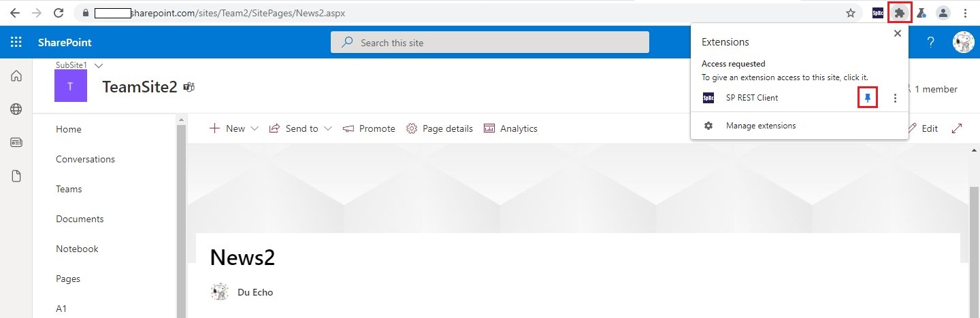Click the Search this site box
980x318 pixels.
coord(490,42)
